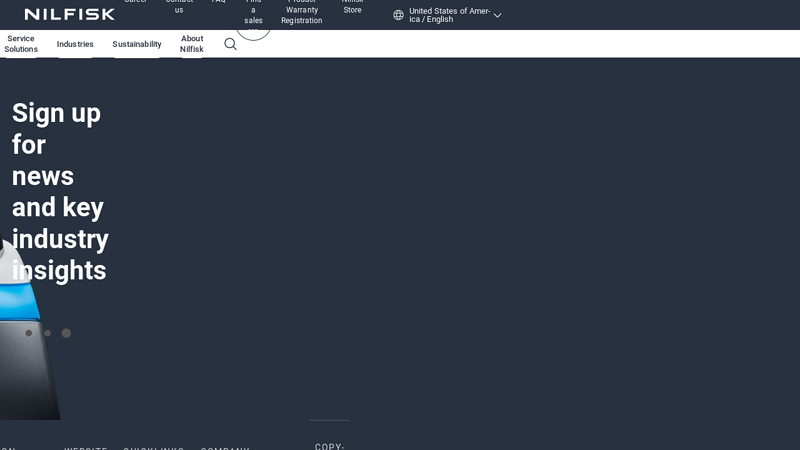Select the second carousel dot
This screenshot has height=450, width=800.
[x=47, y=333]
